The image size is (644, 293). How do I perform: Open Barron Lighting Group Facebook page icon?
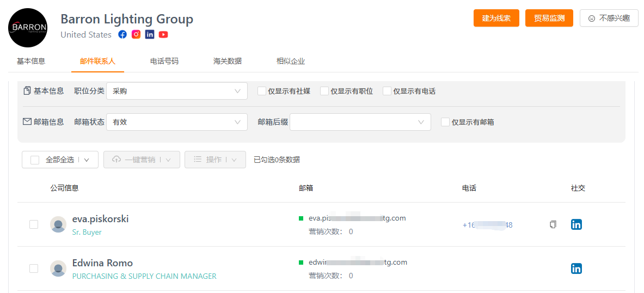(122, 34)
